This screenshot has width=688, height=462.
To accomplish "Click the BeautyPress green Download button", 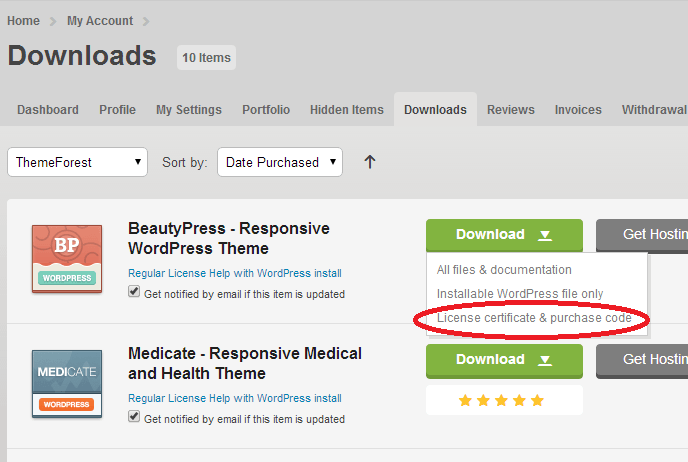I will 490,235.
